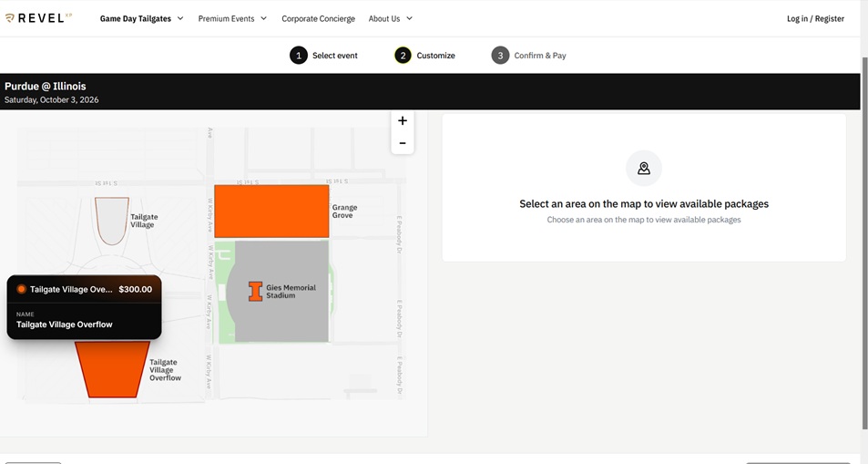The width and height of the screenshot is (868, 464).
Task: Click the Gies Memorial Stadium label
Action: point(291,292)
